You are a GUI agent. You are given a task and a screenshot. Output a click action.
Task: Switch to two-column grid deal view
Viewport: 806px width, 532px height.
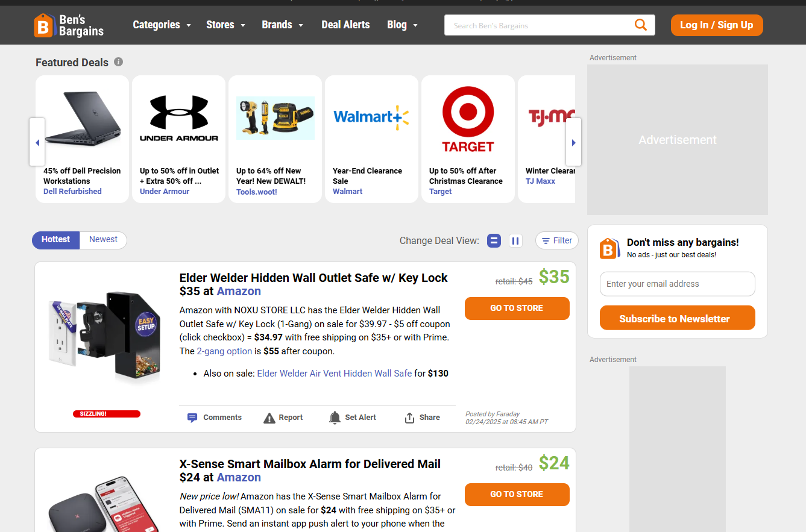[515, 241]
